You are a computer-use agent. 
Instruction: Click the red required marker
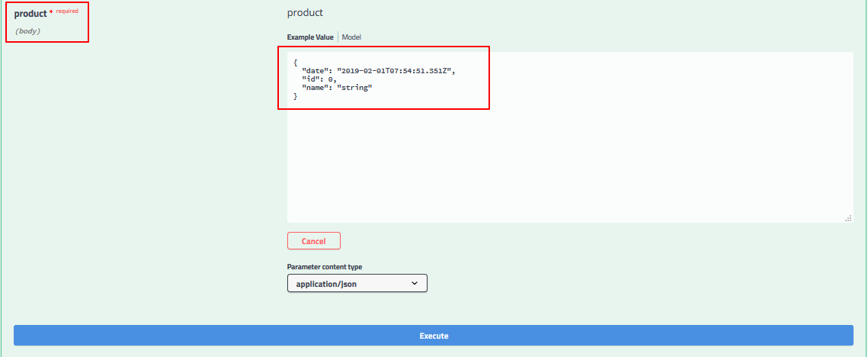pyautogui.click(x=66, y=11)
